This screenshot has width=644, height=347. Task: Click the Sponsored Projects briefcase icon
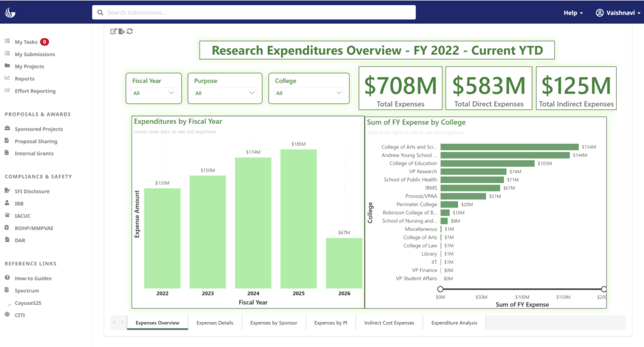click(7, 128)
